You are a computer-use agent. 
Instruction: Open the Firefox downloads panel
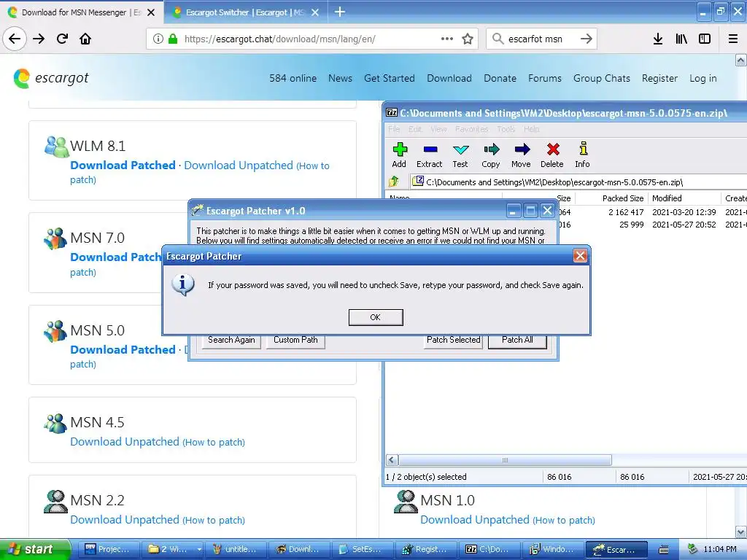click(x=658, y=39)
